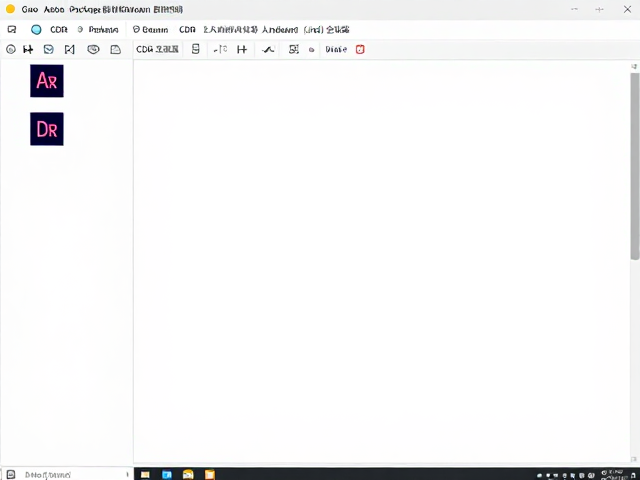Click the red square icon ending the toolbar
This screenshot has height=480, width=640.
(x=360, y=49)
